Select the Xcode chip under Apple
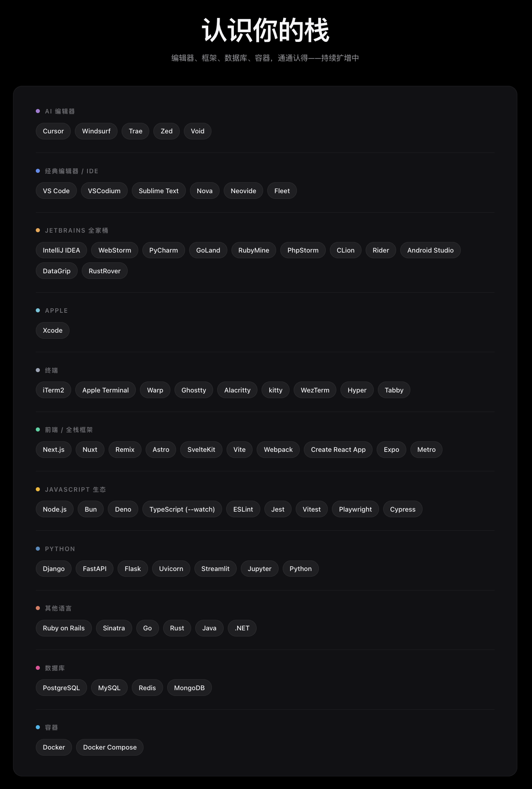 point(52,330)
